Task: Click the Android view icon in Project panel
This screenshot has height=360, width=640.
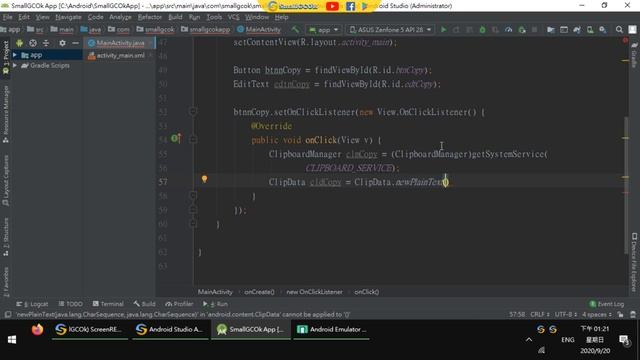Action: pyautogui.click(x=19, y=43)
